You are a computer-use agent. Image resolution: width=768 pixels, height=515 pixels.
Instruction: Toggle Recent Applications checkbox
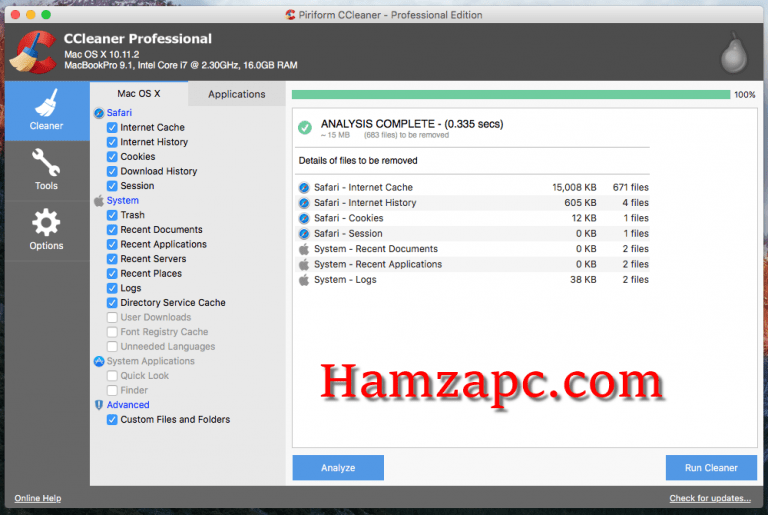[x=112, y=245]
